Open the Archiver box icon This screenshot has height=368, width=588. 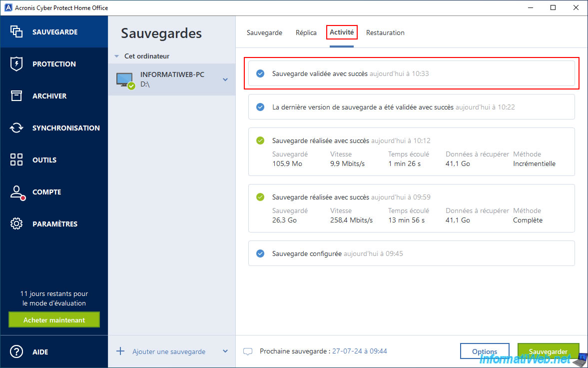point(16,96)
